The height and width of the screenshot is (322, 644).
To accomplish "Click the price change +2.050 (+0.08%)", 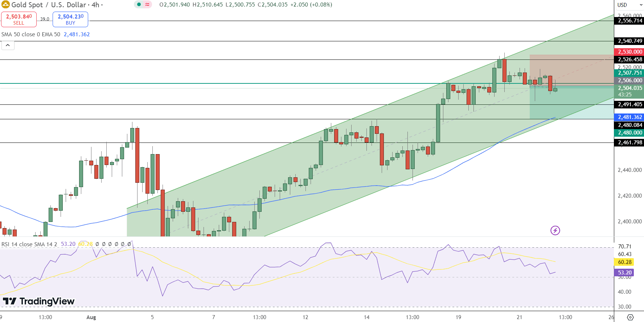I will click(311, 5).
